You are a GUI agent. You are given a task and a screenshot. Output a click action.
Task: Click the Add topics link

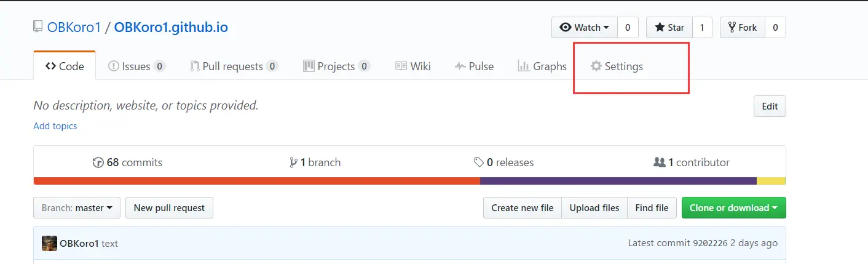pyautogui.click(x=55, y=126)
